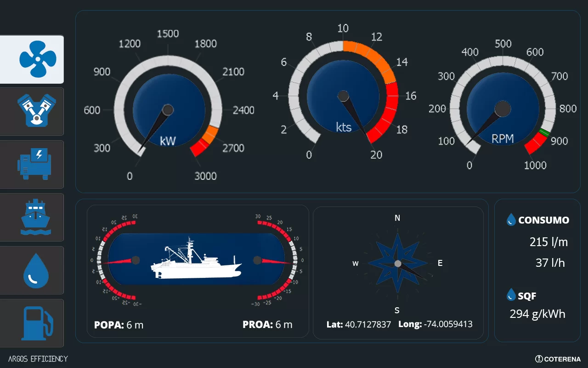The image size is (588, 368).
Task: Click the 294 g/kWh SQF value
Action: 537,314
